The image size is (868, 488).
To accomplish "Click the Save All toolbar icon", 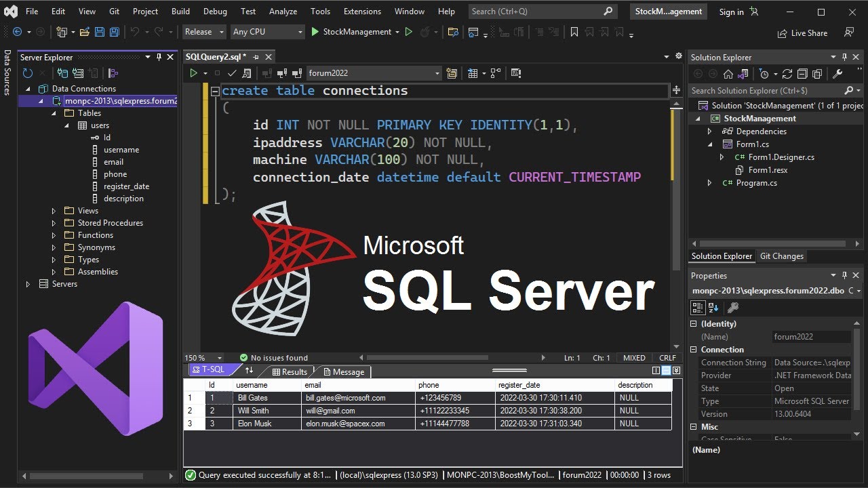I will pos(114,32).
